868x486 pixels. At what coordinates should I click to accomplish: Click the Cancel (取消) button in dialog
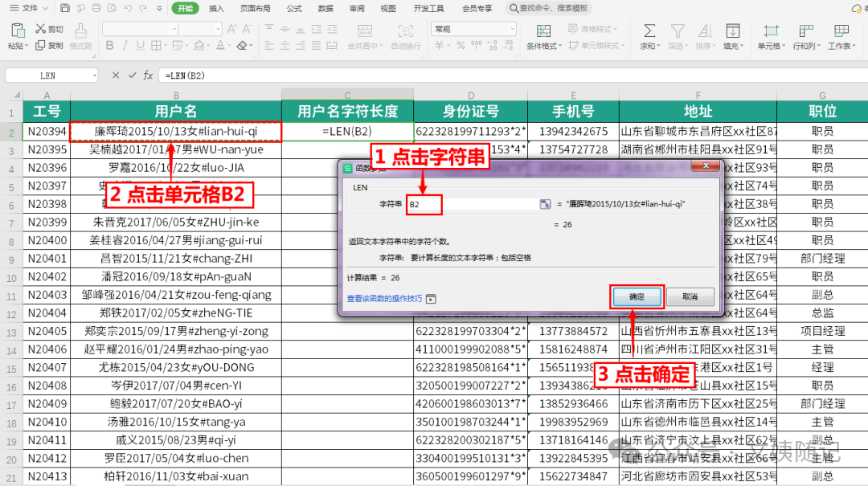(690, 296)
